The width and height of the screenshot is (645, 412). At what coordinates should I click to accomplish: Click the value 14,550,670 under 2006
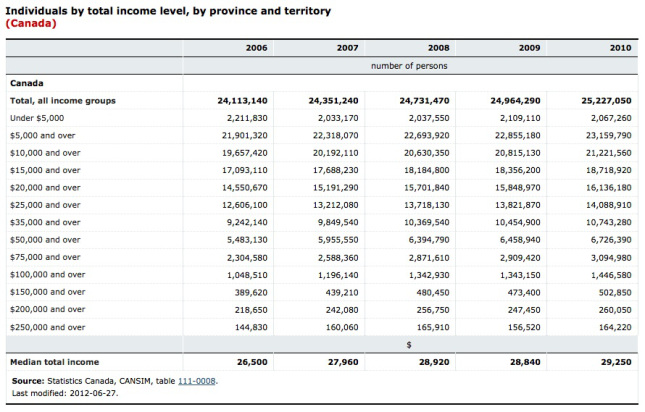point(245,187)
